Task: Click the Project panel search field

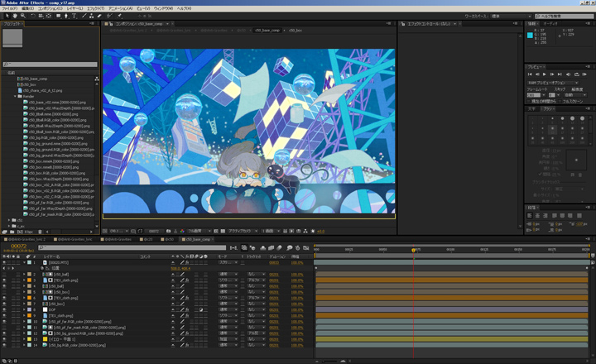Action: [50, 65]
